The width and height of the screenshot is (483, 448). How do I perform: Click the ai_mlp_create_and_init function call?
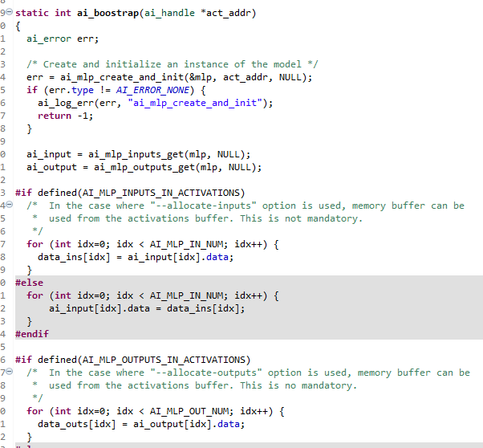122,77
